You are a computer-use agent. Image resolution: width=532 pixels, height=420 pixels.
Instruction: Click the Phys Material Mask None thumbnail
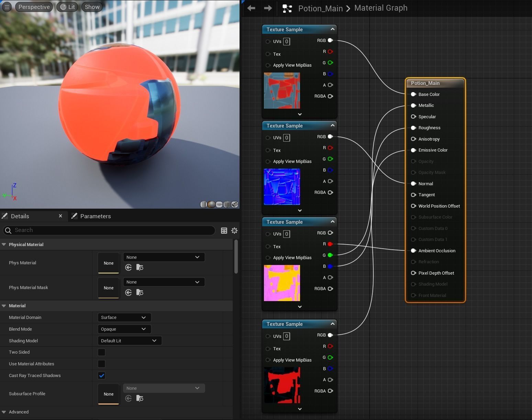coord(109,288)
